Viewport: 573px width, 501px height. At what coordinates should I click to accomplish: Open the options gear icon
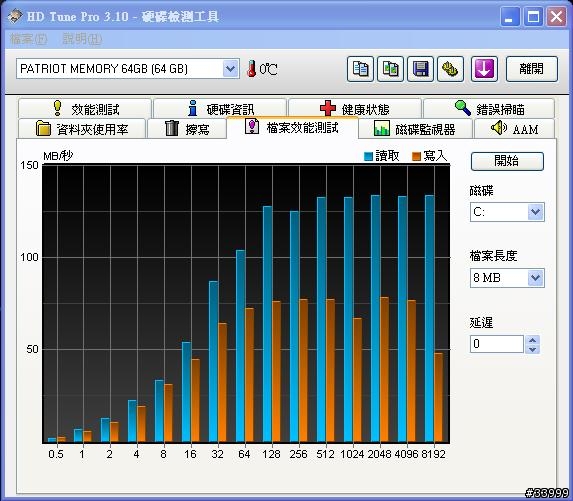point(450,69)
